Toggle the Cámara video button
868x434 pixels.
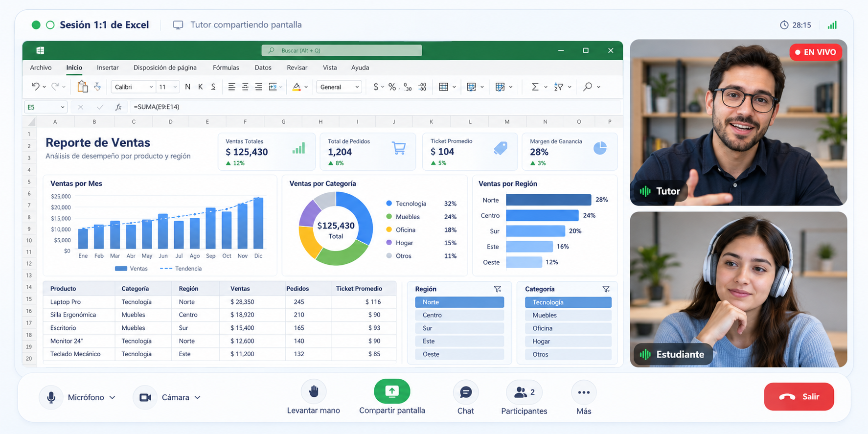click(145, 397)
